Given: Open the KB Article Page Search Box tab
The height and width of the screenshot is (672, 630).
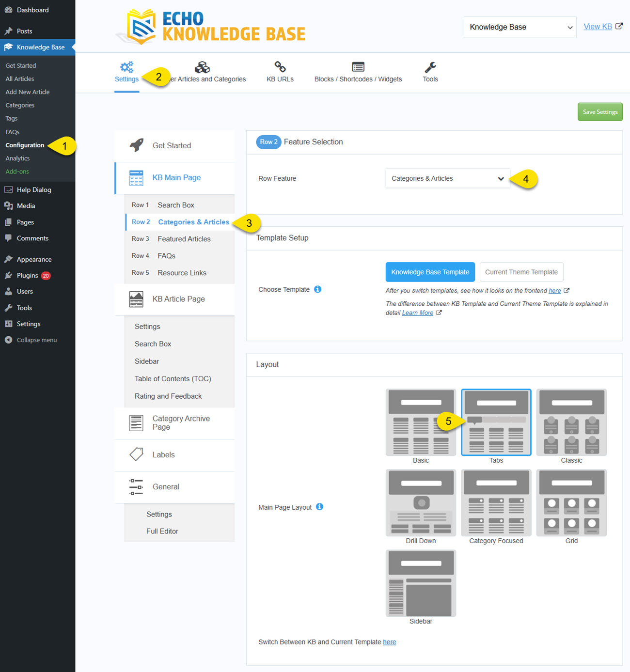Looking at the screenshot, I should (x=153, y=344).
